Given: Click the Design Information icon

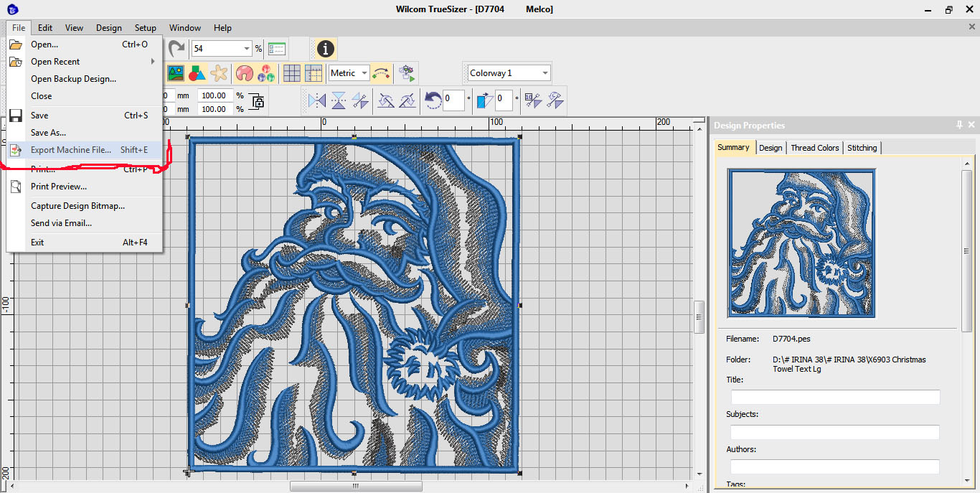Looking at the screenshot, I should (326, 49).
